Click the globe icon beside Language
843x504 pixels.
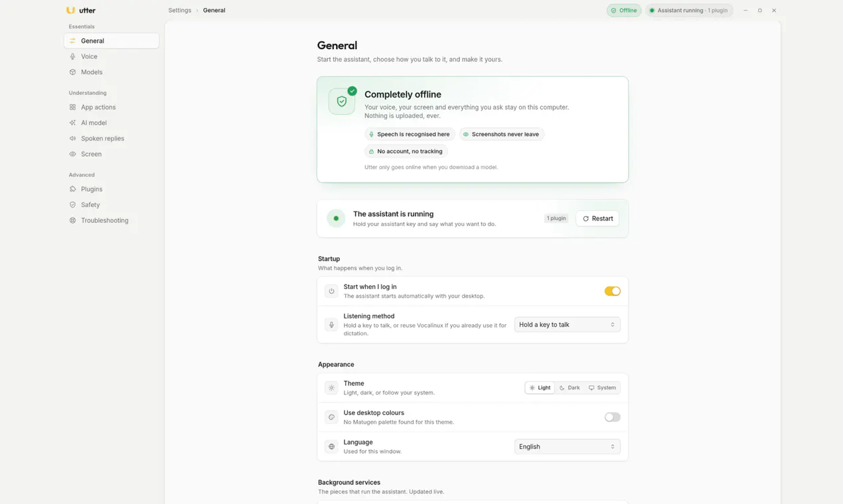[x=331, y=447]
